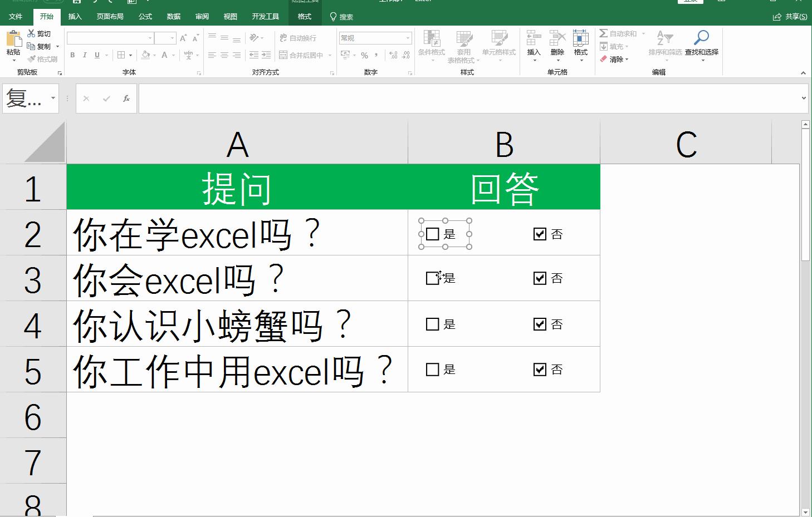Open the 插入 ribbon tab

coord(75,17)
